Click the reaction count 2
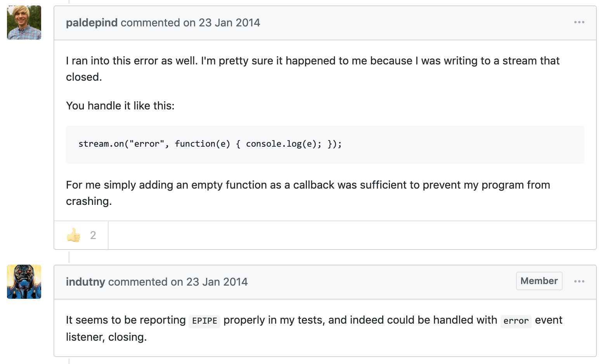 (x=93, y=235)
